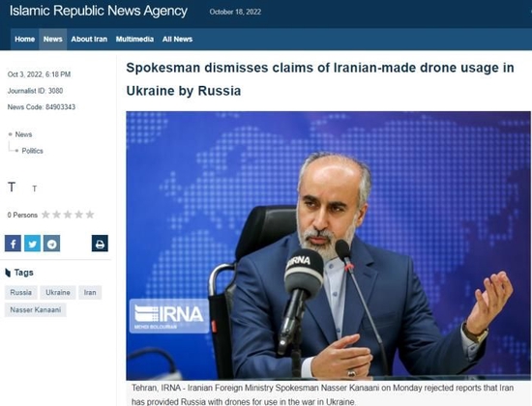Rate article with the first star
Image resolution: width=532 pixels, height=406 pixels.
(x=45, y=215)
